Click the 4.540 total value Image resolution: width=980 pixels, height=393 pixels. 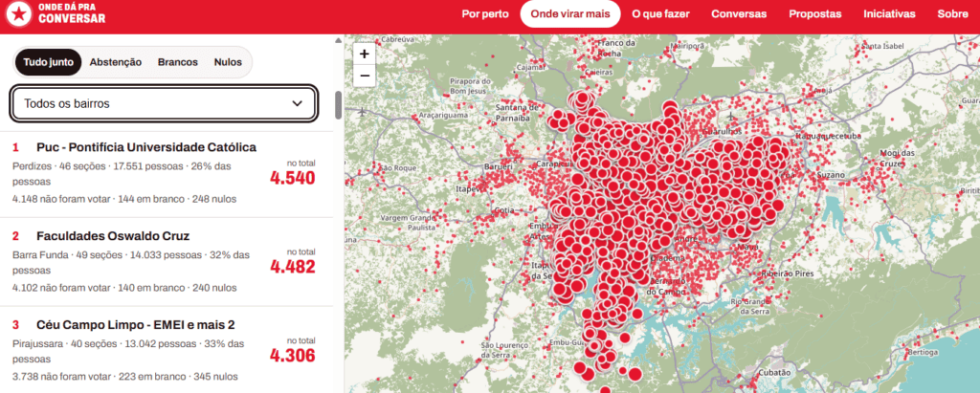pyautogui.click(x=293, y=178)
